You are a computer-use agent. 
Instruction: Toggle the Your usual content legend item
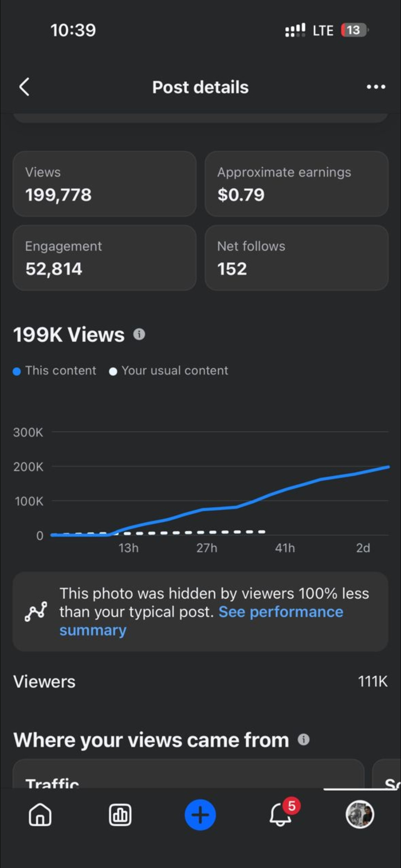point(169,371)
